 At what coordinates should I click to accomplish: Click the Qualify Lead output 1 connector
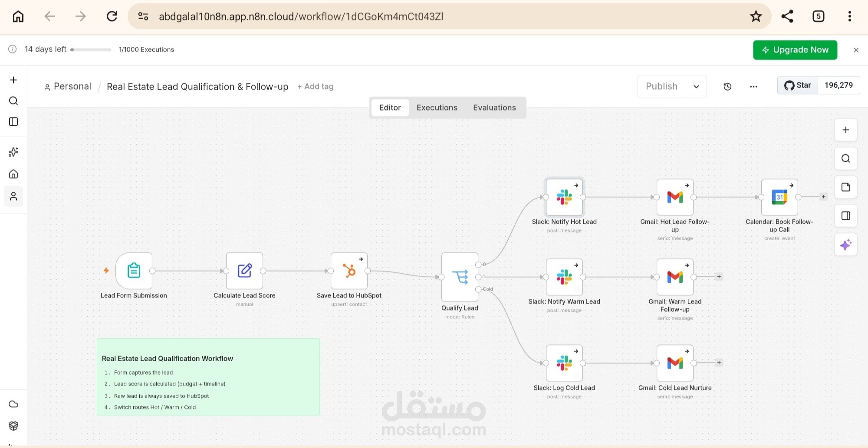(478, 277)
